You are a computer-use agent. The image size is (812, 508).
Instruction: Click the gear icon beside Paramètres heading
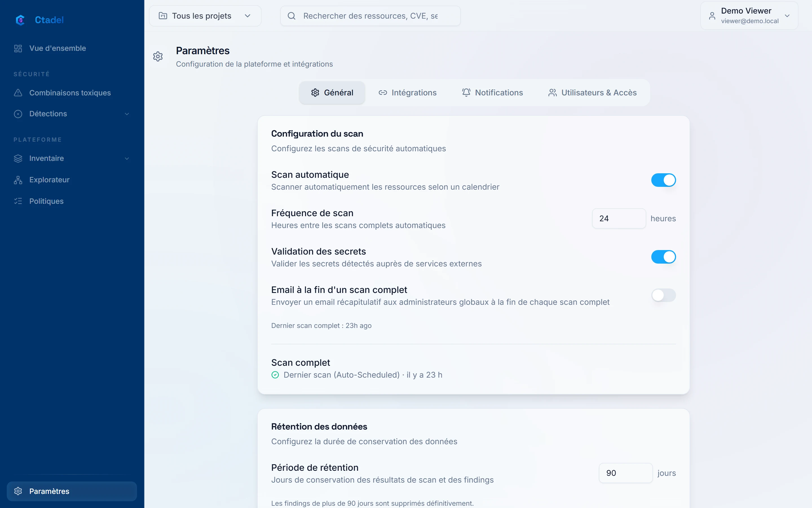(158, 56)
